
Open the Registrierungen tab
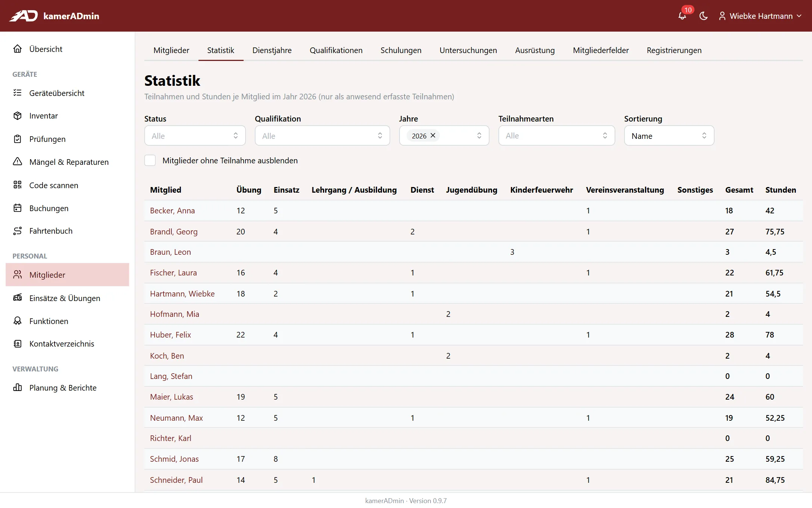[x=674, y=50]
